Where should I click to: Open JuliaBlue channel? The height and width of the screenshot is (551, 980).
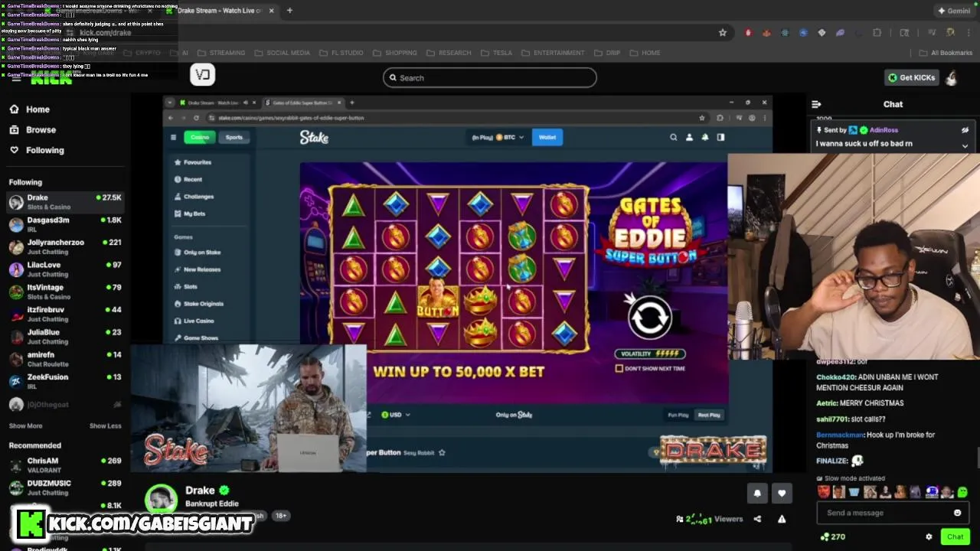tap(65, 337)
